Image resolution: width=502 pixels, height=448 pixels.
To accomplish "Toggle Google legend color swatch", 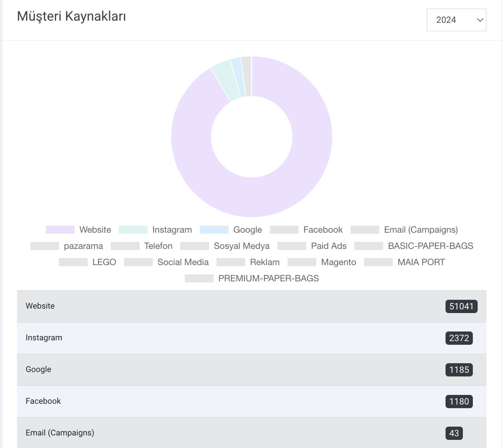I will (x=214, y=230).
